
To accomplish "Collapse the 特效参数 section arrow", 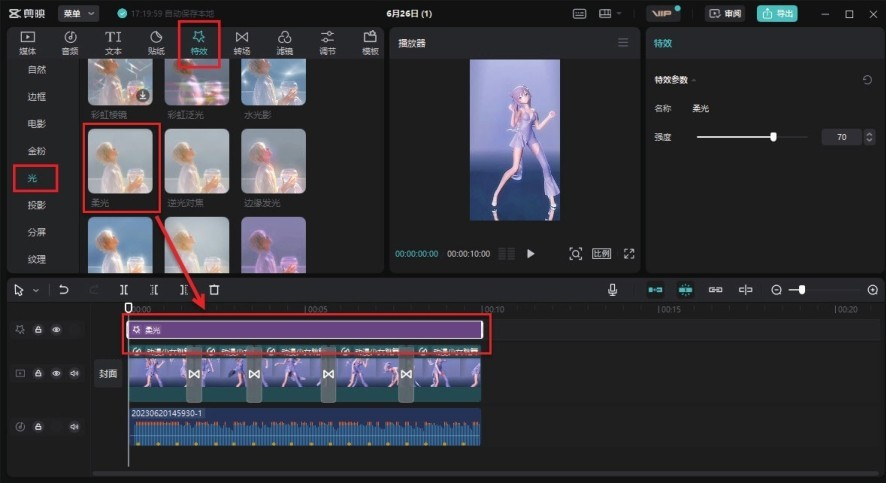I will click(694, 80).
